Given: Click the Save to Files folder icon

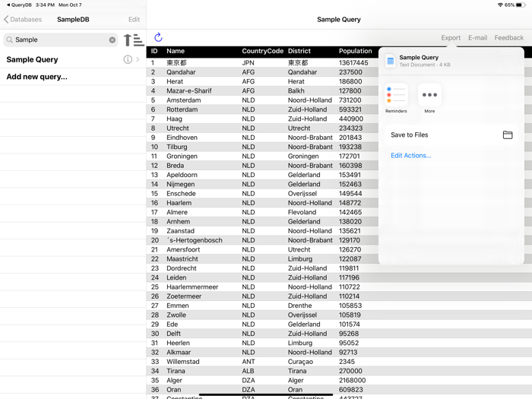Looking at the screenshot, I should [508, 135].
